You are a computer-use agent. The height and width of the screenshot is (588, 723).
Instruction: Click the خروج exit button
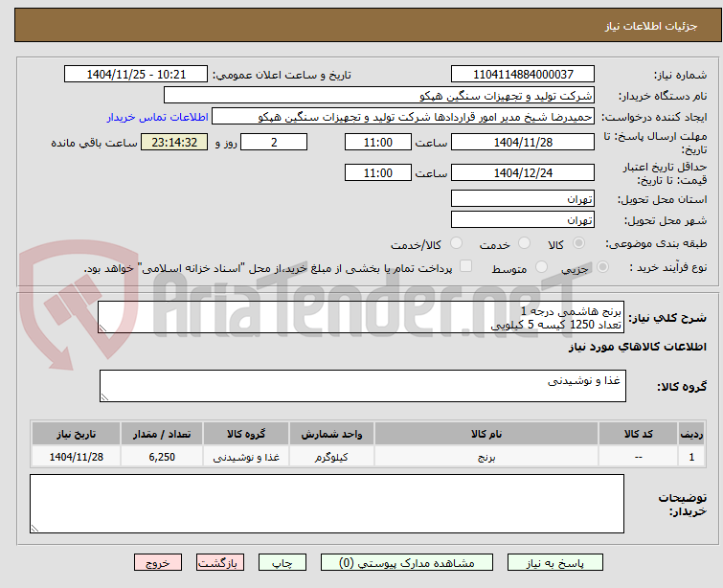pyautogui.click(x=158, y=563)
